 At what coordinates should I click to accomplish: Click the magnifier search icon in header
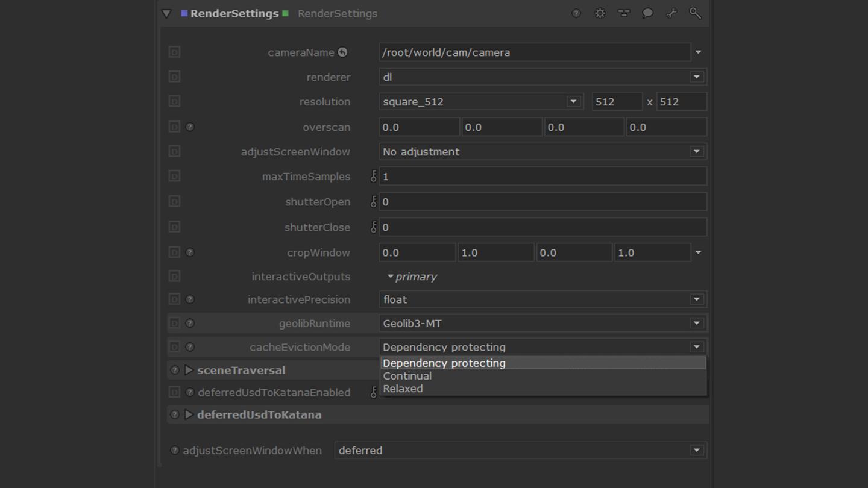[x=695, y=13]
